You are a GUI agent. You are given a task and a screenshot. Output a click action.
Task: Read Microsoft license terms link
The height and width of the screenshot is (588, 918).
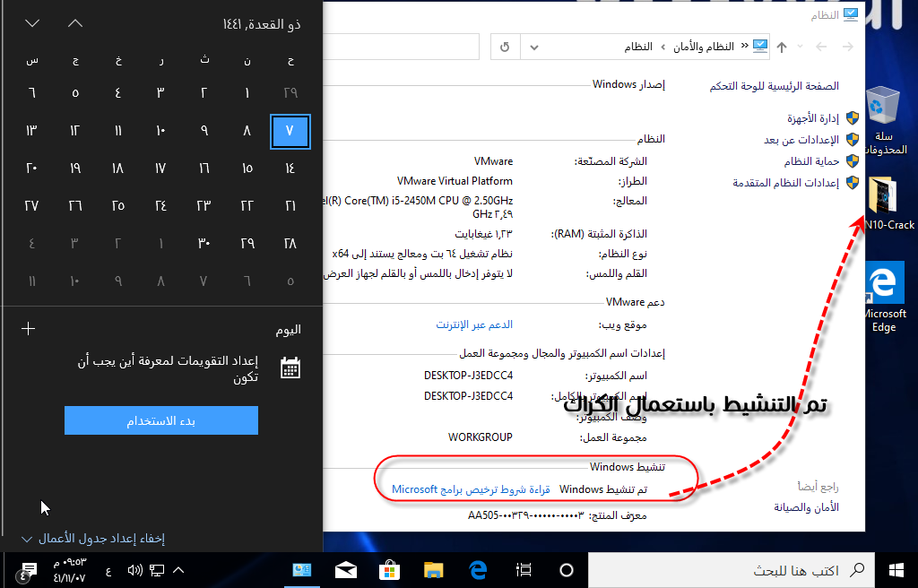tap(471, 489)
